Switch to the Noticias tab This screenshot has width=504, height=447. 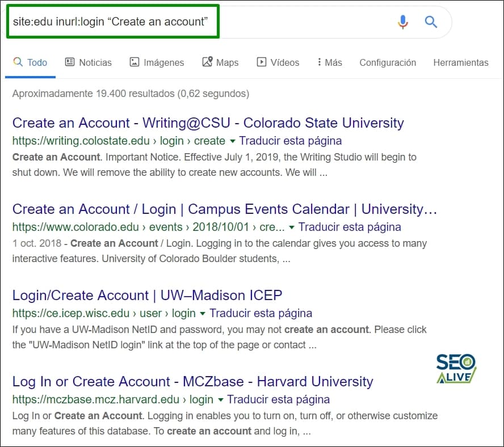click(x=89, y=62)
